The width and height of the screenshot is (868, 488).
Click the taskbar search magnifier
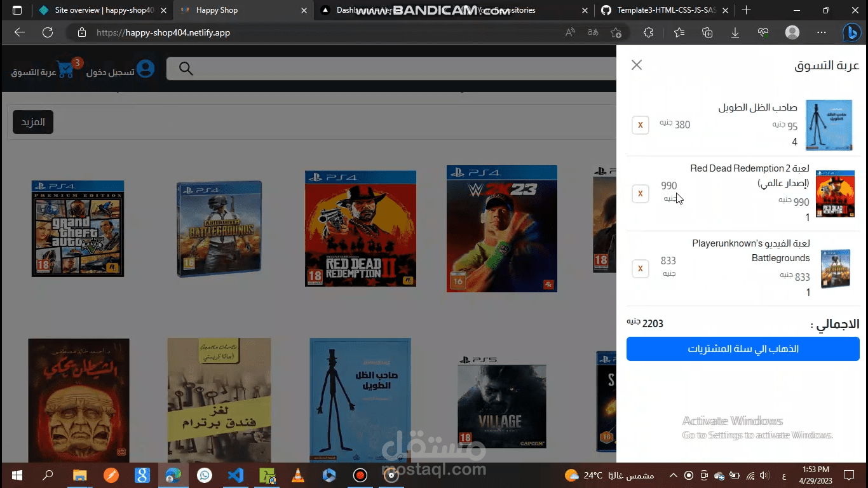pyautogui.click(x=48, y=475)
